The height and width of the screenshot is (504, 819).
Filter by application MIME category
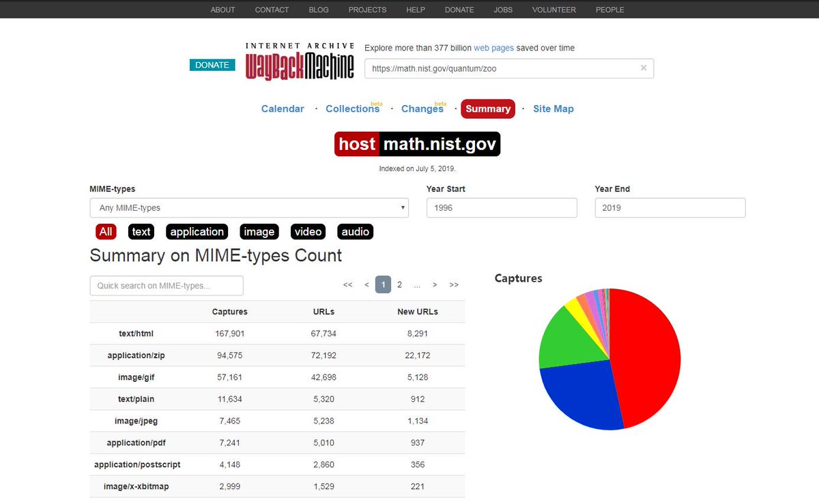(197, 232)
